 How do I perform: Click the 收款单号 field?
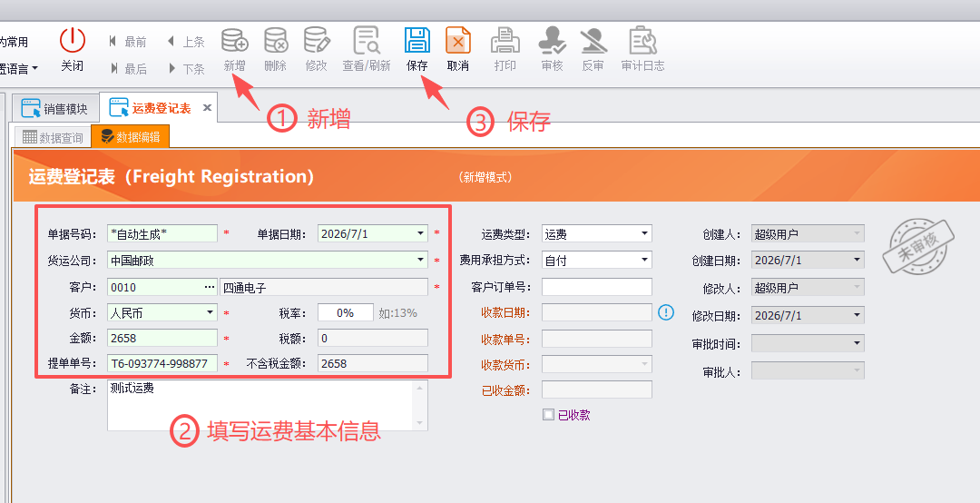tap(597, 339)
